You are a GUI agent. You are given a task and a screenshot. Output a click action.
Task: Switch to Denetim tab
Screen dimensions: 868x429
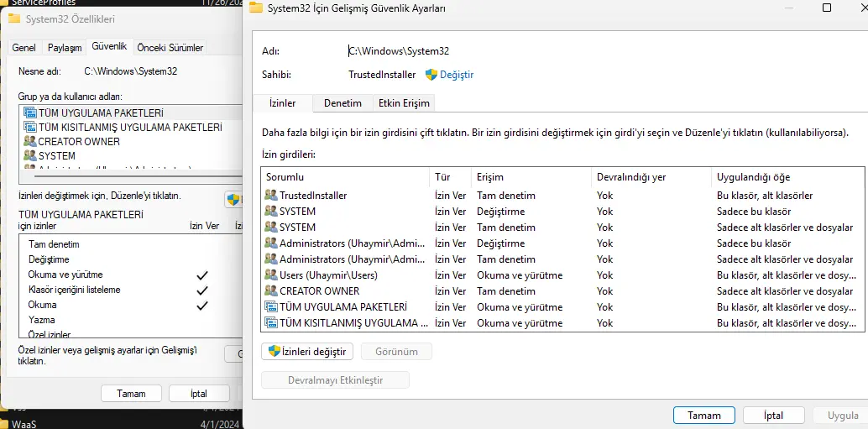coord(342,103)
